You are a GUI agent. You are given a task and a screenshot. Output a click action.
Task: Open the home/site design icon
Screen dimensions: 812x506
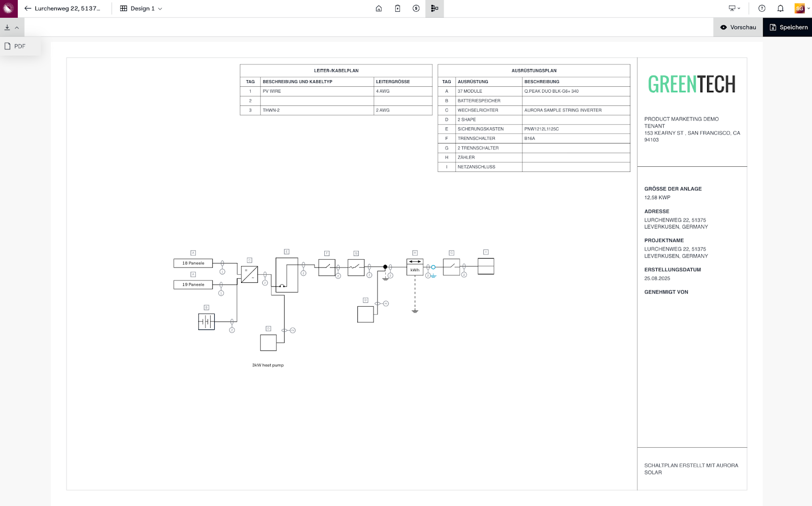379,9
